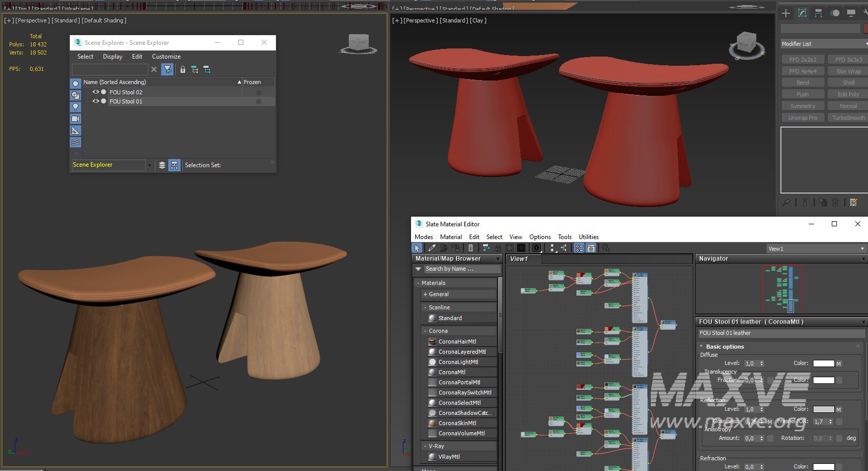Hide FOU Stool 02 using eye icon
This screenshot has width=868, height=471.
(95, 92)
